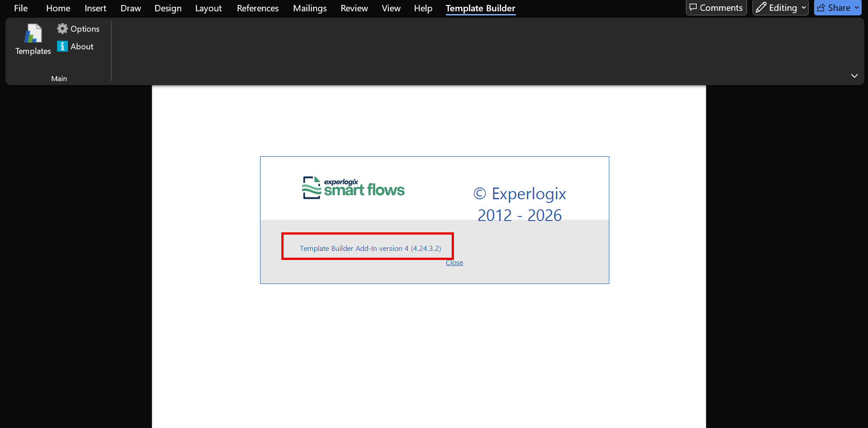This screenshot has width=868, height=428.
Task: Click the Comments speech bubble icon
Action: [693, 8]
